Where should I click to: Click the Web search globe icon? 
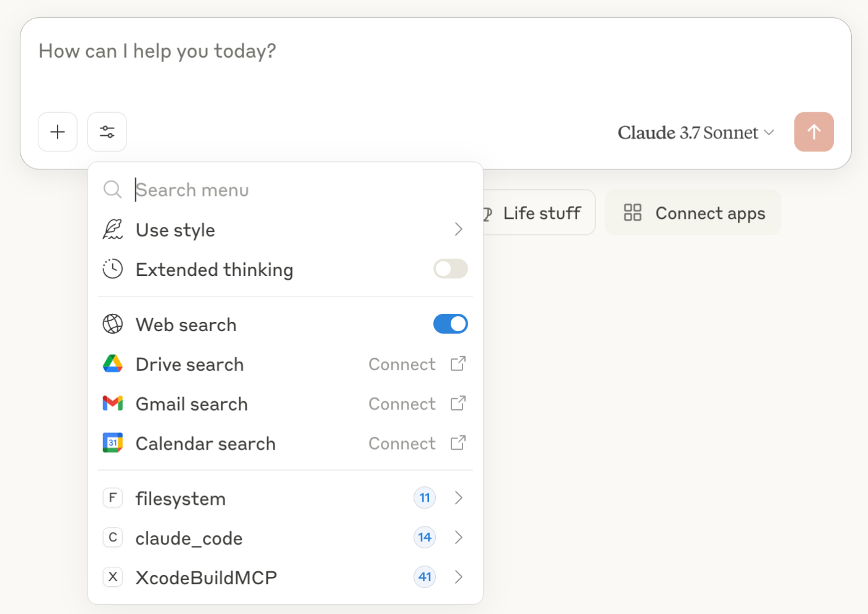tap(113, 324)
